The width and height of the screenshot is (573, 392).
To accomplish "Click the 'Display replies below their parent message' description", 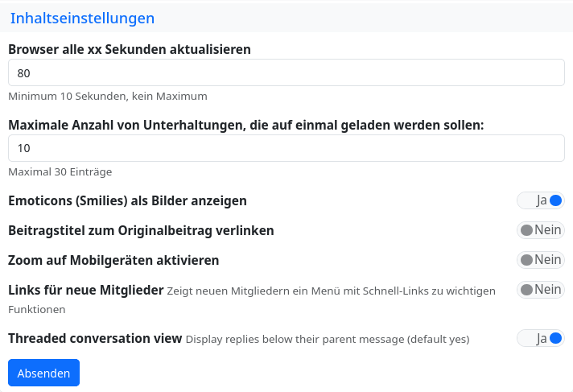I will pos(328,340).
